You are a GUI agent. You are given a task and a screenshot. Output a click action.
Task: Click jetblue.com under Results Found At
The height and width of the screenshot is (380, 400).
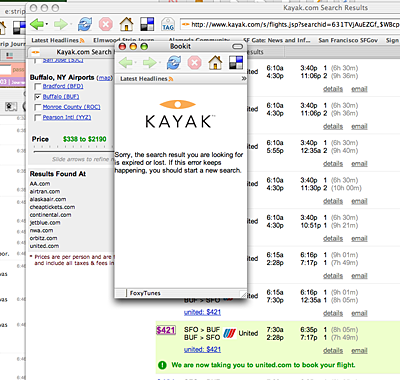click(45, 222)
